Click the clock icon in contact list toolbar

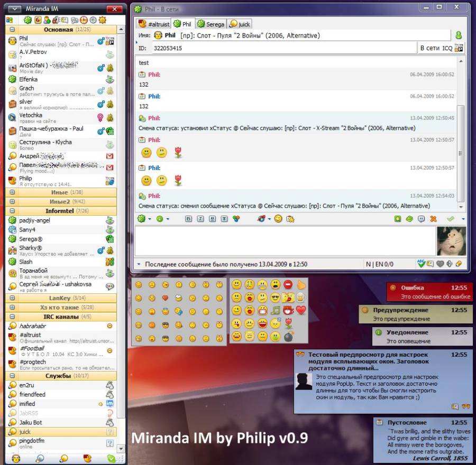[84, 20]
